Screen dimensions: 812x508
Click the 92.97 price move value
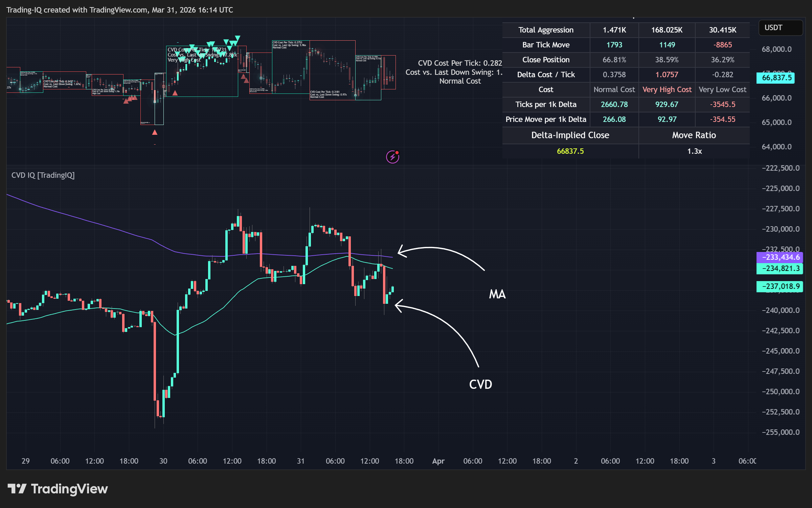click(x=667, y=119)
